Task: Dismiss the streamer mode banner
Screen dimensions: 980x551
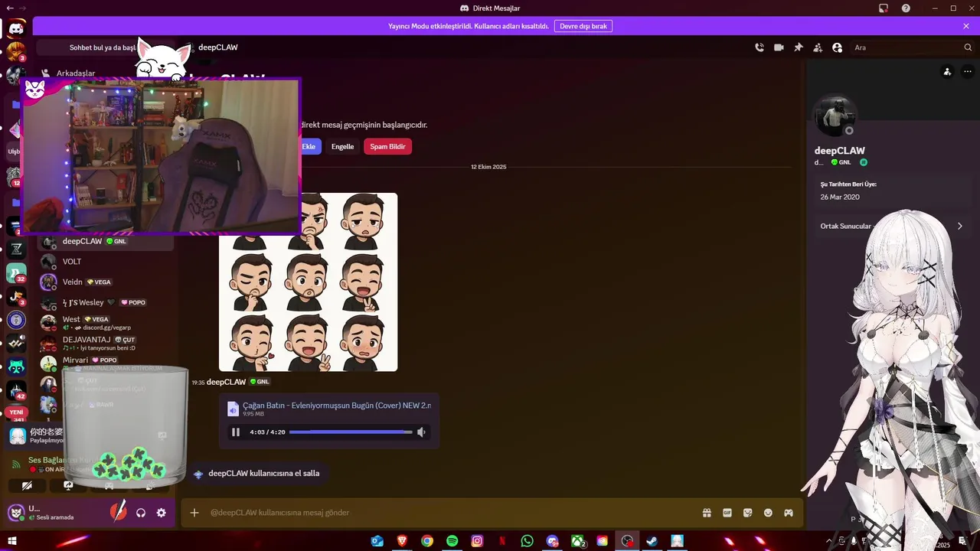Action: click(966, 26)
